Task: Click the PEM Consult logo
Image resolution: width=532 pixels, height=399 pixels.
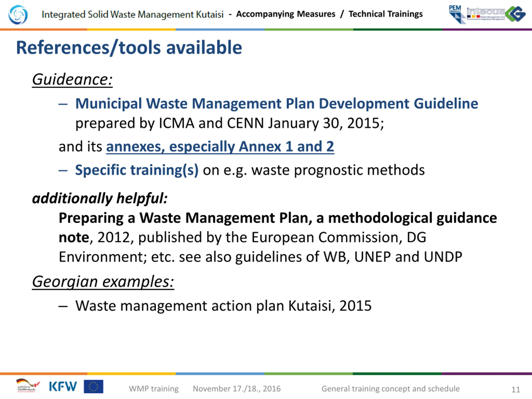Action: tap(457, 14)
